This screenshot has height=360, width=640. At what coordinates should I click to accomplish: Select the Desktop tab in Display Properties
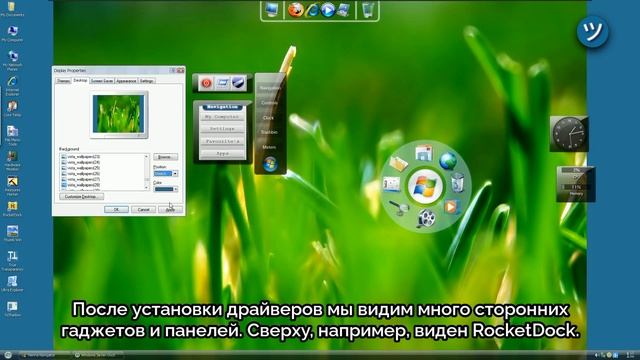click(80, 80)
